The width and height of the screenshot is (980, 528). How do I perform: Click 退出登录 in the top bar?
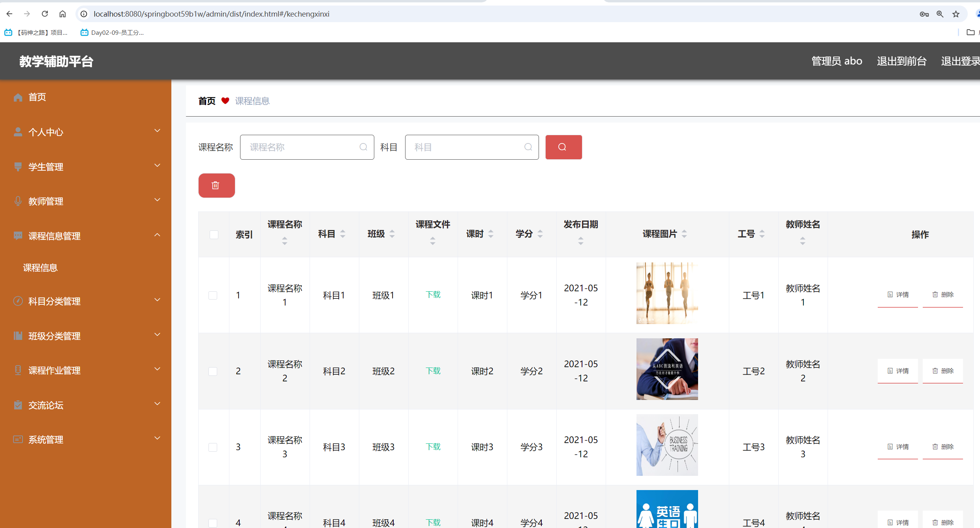click(x=960, y=61)
